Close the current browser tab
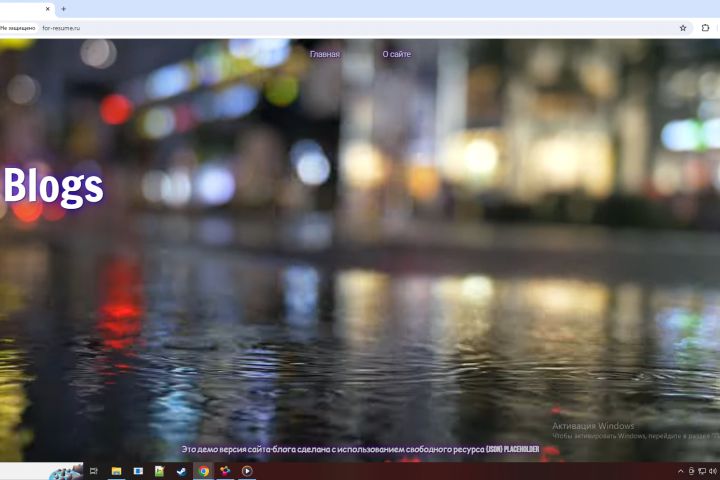Image resolution: width=720 pixels, height=480 pixels. (x=48, y=9)
